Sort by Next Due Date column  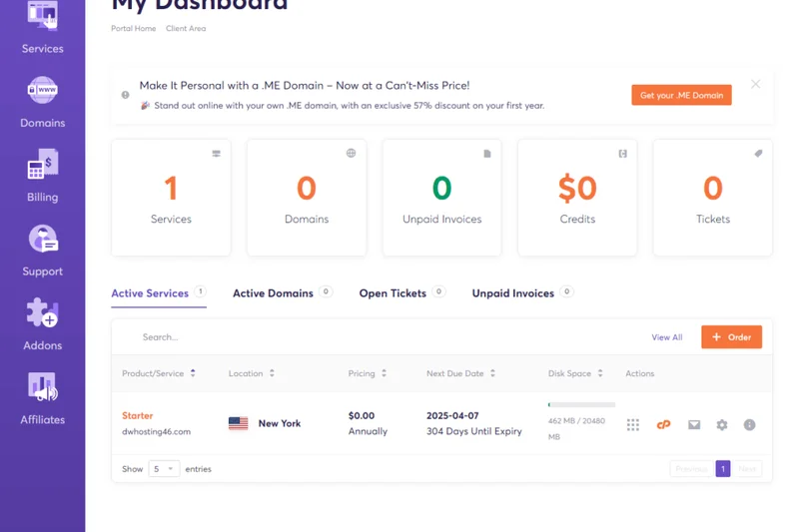tap(459, 373)
